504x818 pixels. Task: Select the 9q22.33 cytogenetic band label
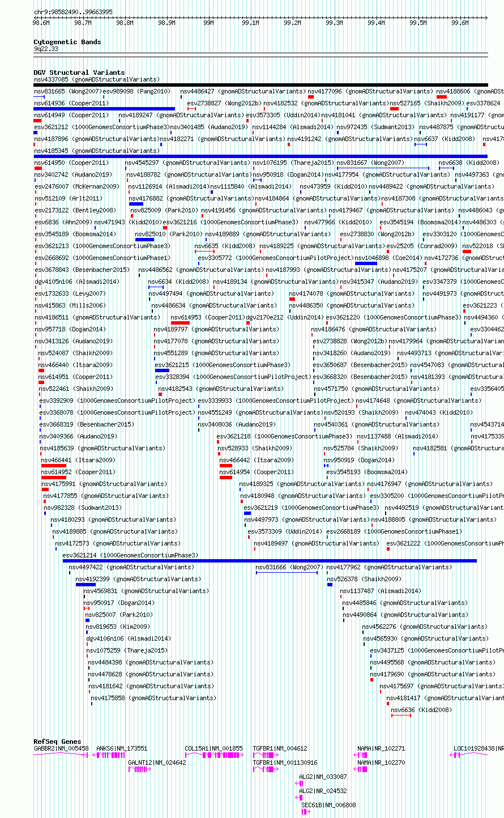(x=46, y=49)
